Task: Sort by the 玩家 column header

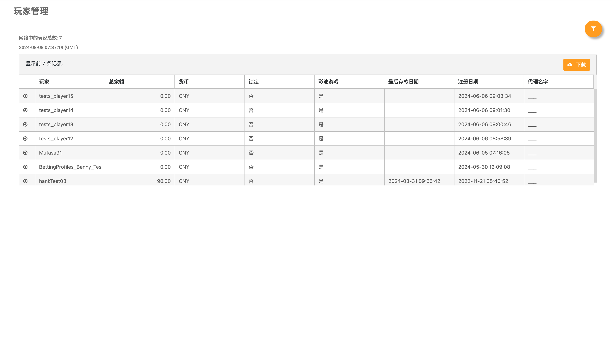Action: (44, 82)
